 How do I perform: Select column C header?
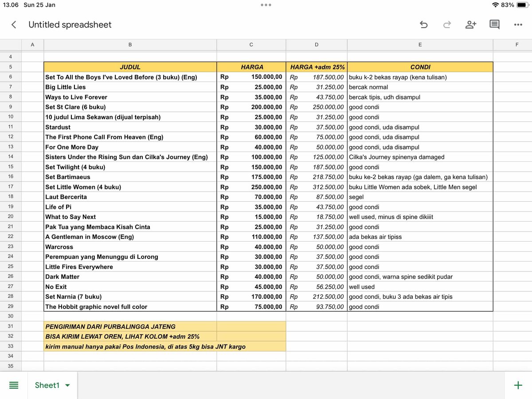251,45
